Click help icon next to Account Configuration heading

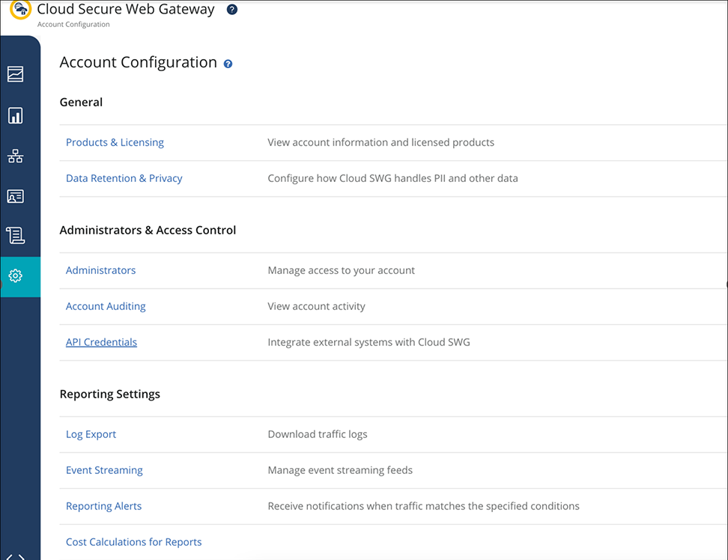coord(228,64)
